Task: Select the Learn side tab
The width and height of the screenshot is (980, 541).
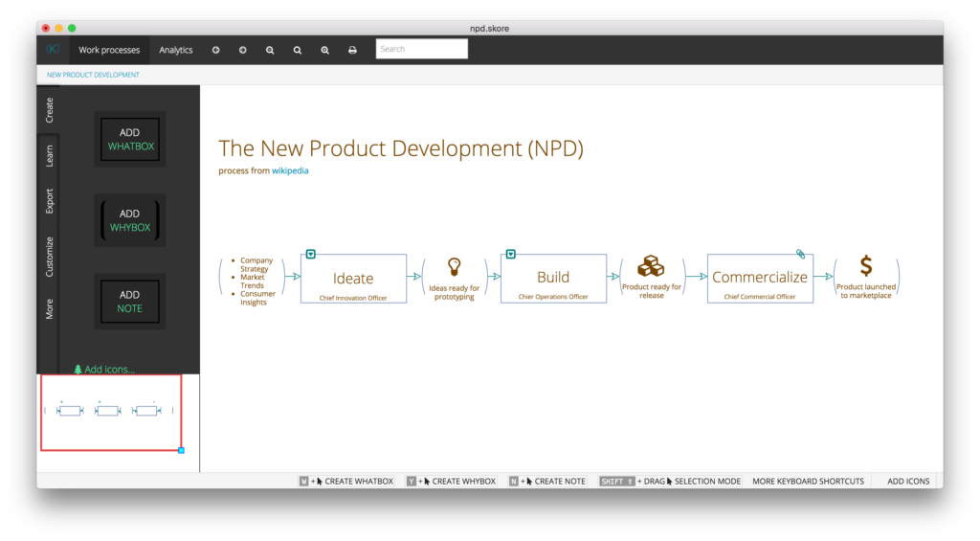Action: tap(50, 156)
